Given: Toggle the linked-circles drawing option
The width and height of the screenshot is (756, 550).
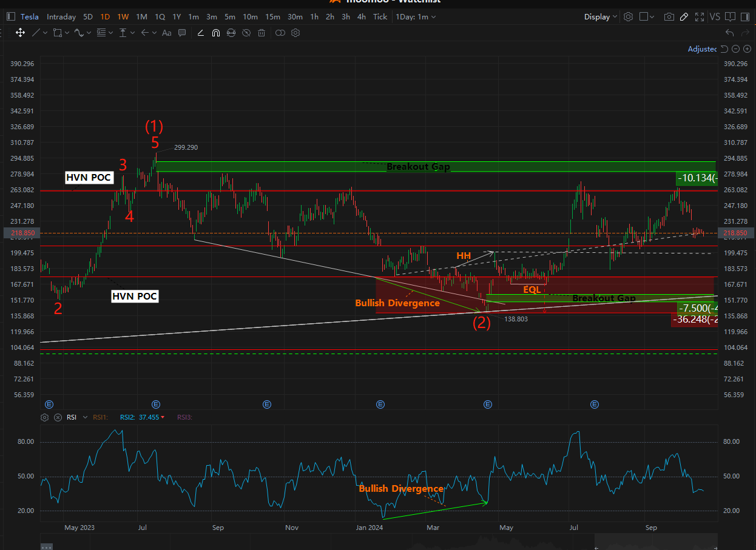Looking at the screenshot, I should pos(280,33).
